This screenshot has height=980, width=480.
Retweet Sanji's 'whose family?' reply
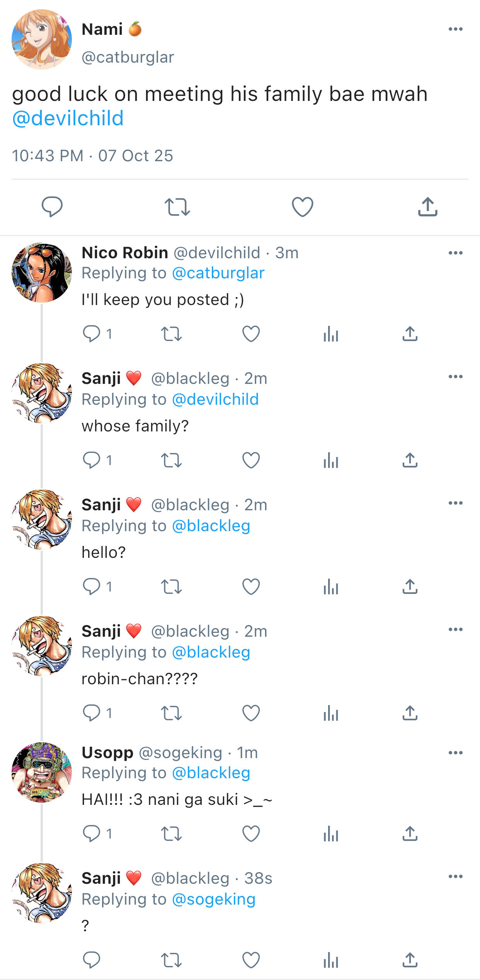point(171,460)
